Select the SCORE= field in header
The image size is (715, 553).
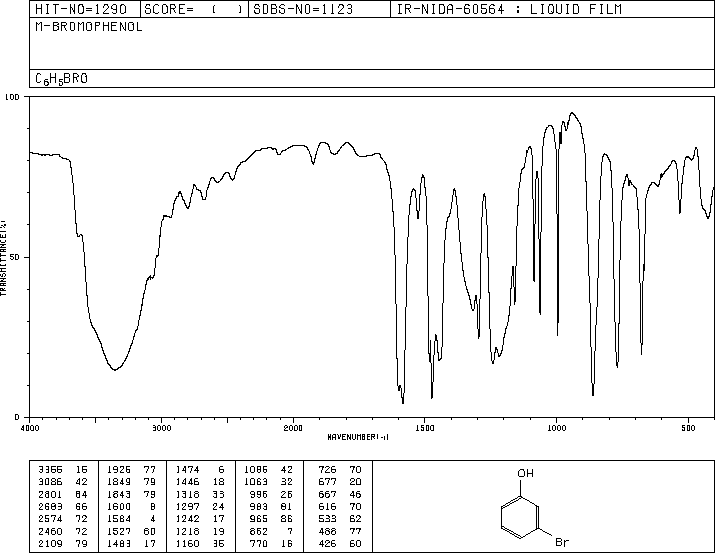194,9
